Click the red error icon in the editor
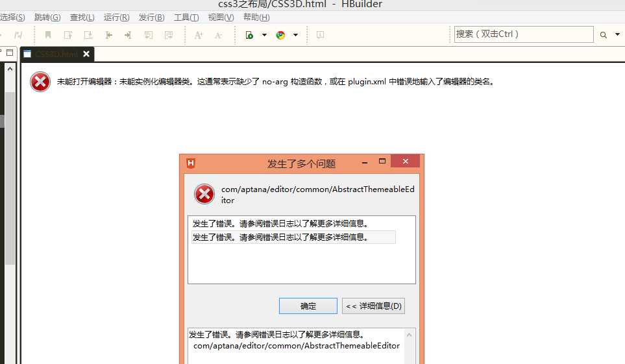Viewport: 625px width, 364px height. (x=40, y=82)
